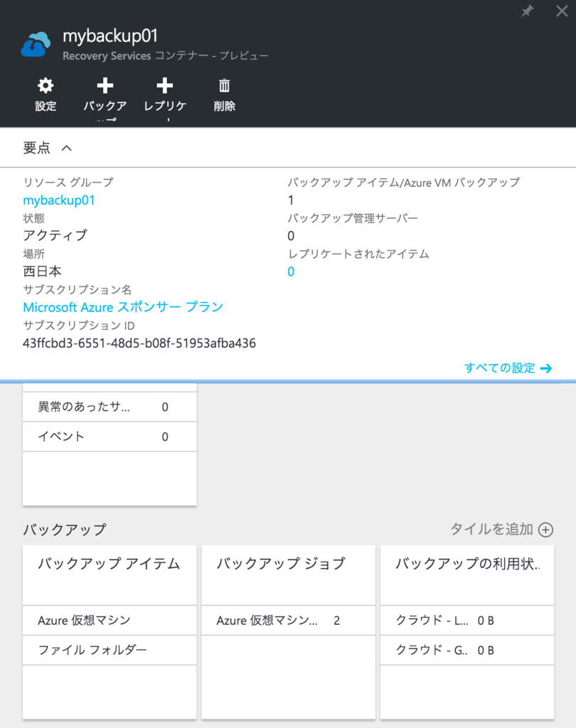Screen dimensions: 576x728
Task: Open バックアップ ジョブ tile header
Action: [x=289, y=575]
